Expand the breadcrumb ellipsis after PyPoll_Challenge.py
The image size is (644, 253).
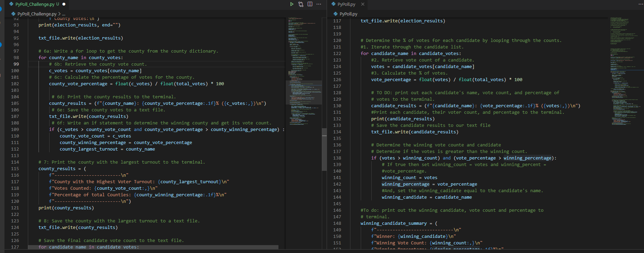pos(64,14)
